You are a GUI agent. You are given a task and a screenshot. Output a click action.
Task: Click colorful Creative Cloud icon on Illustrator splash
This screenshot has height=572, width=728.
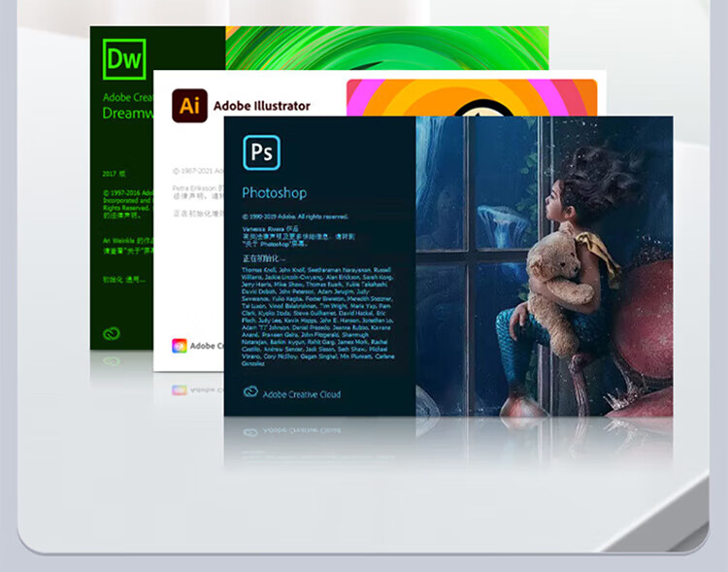[x=179, y=345]
